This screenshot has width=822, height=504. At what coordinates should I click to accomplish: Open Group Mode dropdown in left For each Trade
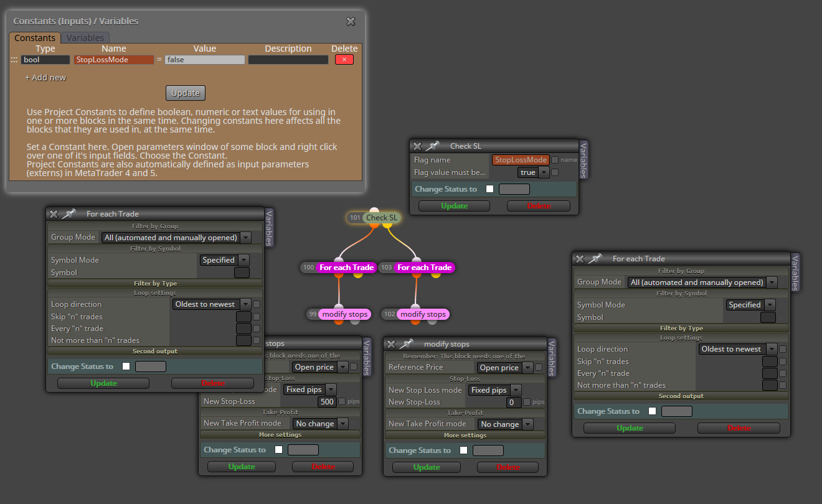tap(176, 237)
